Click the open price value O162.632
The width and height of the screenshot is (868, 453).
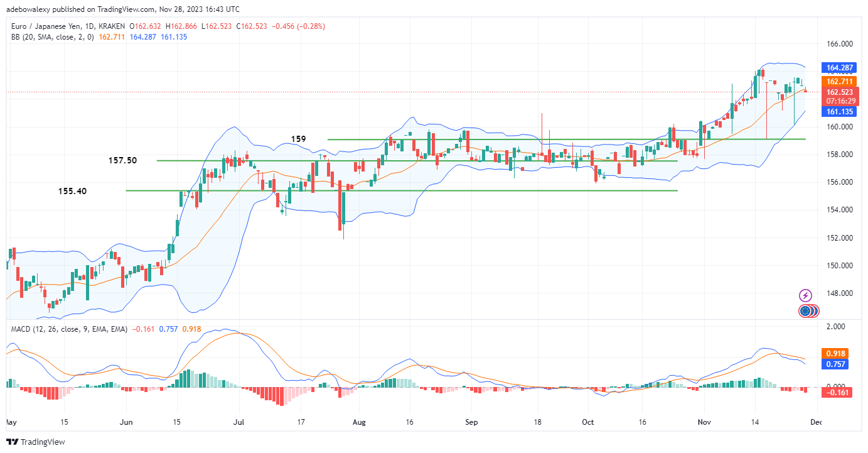(x=146, y=26)
